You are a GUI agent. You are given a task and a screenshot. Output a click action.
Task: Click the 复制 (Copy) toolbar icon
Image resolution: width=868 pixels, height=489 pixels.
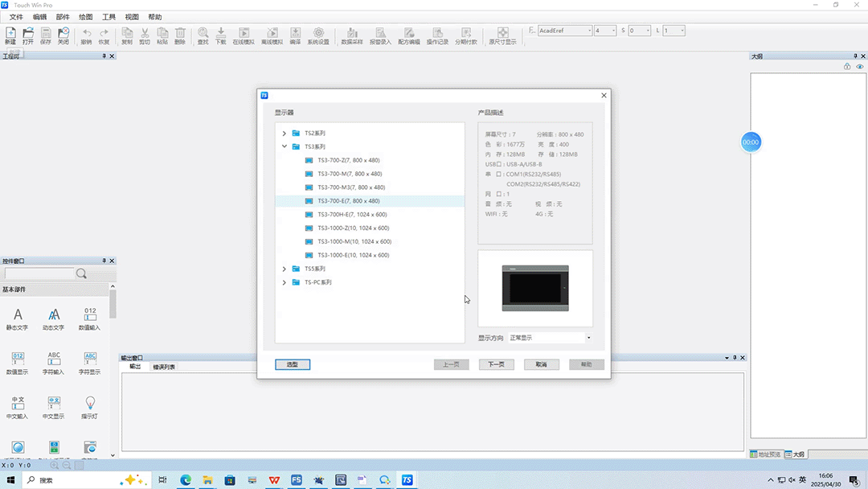(127, 36)
